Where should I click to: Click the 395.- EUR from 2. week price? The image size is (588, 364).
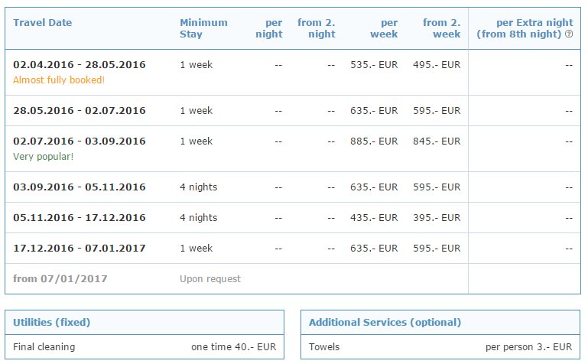tap(436, 218)
